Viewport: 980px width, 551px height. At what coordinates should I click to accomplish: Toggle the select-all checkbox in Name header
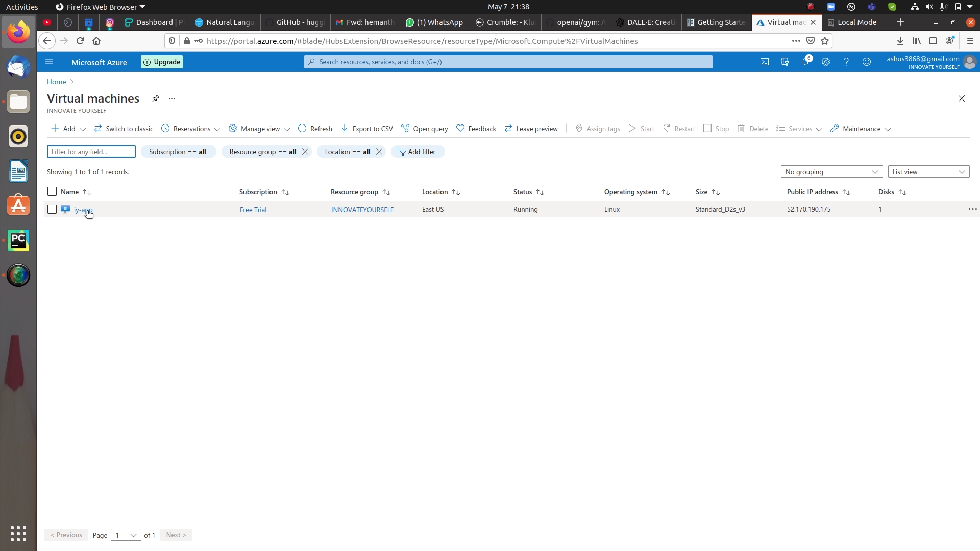tap(52, 191)
